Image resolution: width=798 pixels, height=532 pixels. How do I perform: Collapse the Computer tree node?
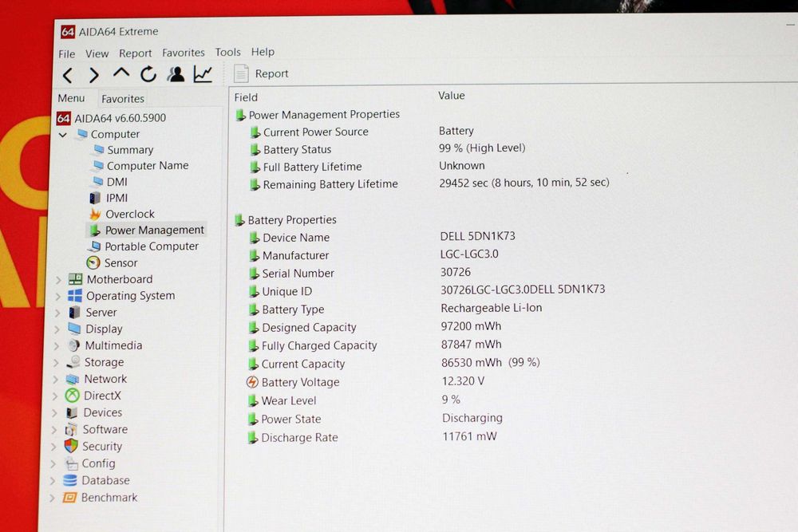pos(63,135)
